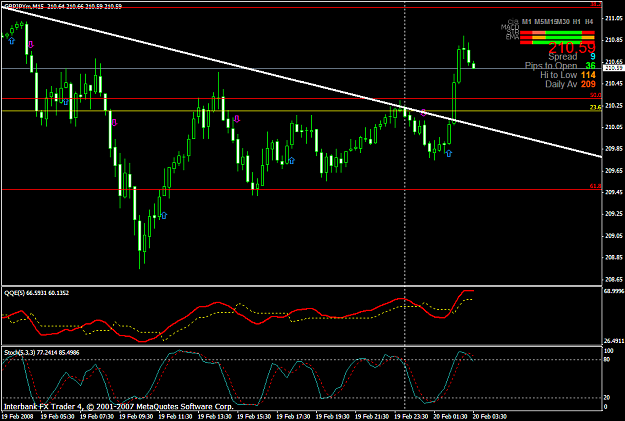Click the 211.05 price axis label
Viewport: 625px width, 421px height.
point(613,18)
